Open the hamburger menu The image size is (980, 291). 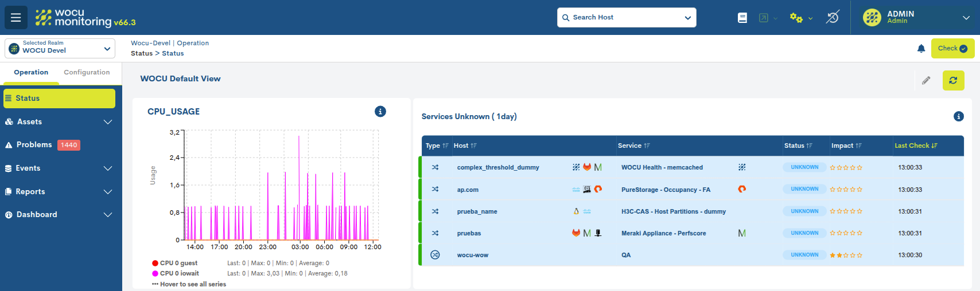(15, 18)
